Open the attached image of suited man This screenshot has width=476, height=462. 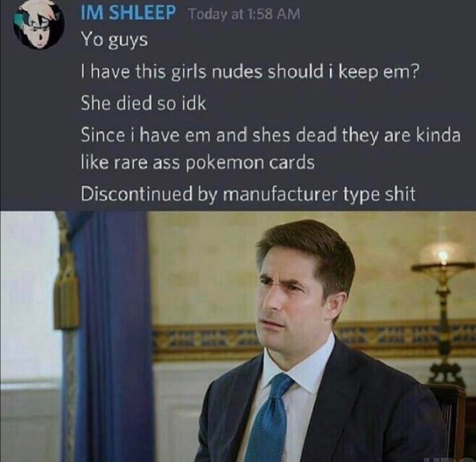[238, 336]
